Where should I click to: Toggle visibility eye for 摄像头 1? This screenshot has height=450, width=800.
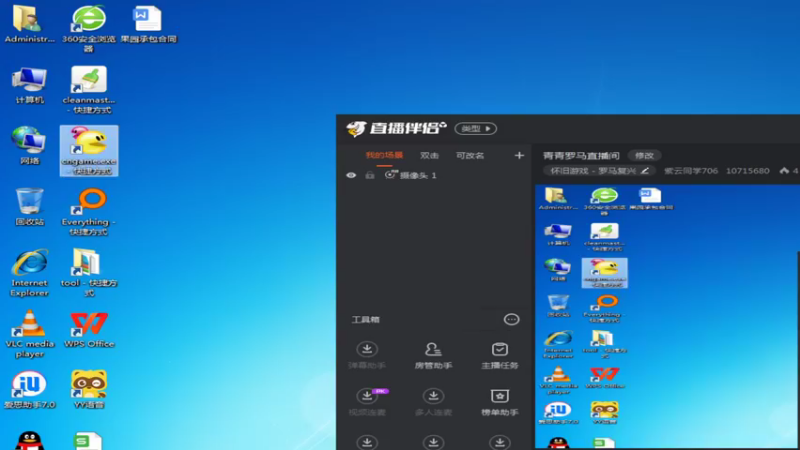[x=351, y=175]
